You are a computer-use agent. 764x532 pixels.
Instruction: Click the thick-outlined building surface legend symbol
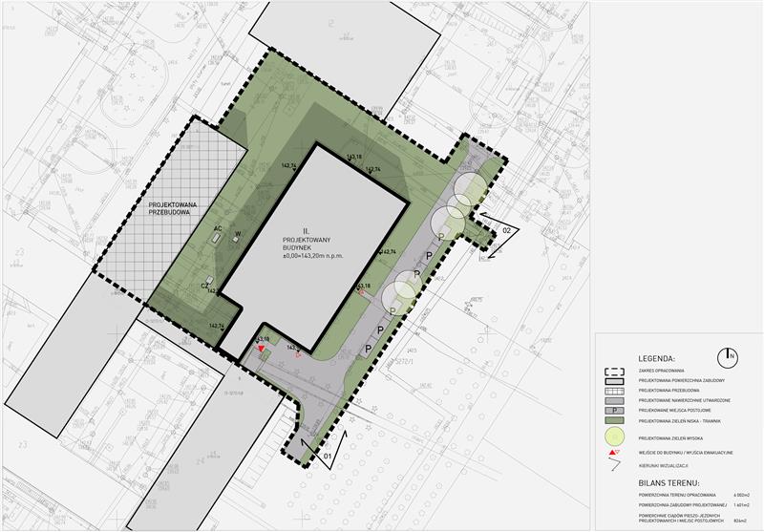pos(615,381)
